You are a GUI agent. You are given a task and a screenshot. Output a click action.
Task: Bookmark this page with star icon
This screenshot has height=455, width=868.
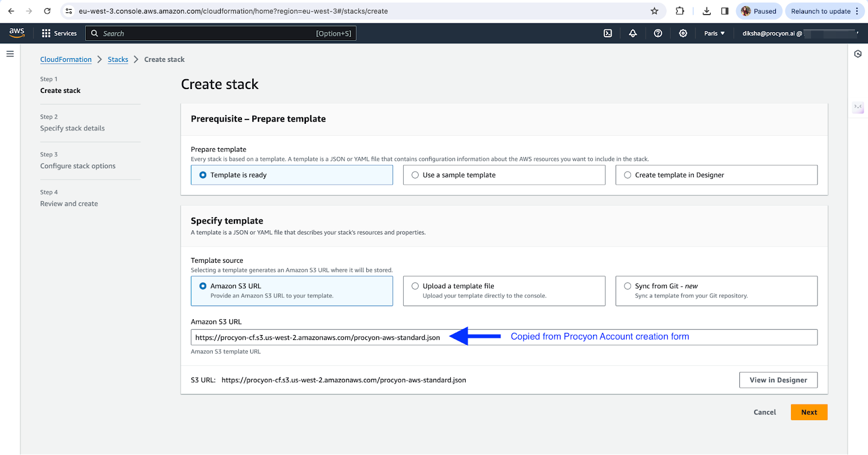[x=654, y=11]
